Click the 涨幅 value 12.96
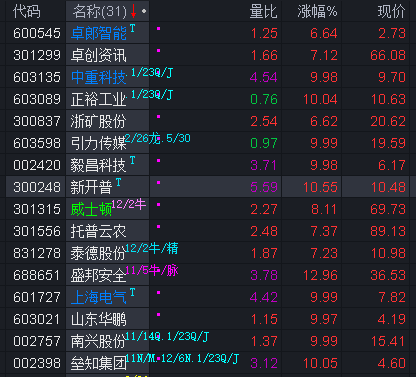416x377 pixels. pos(320,275)
